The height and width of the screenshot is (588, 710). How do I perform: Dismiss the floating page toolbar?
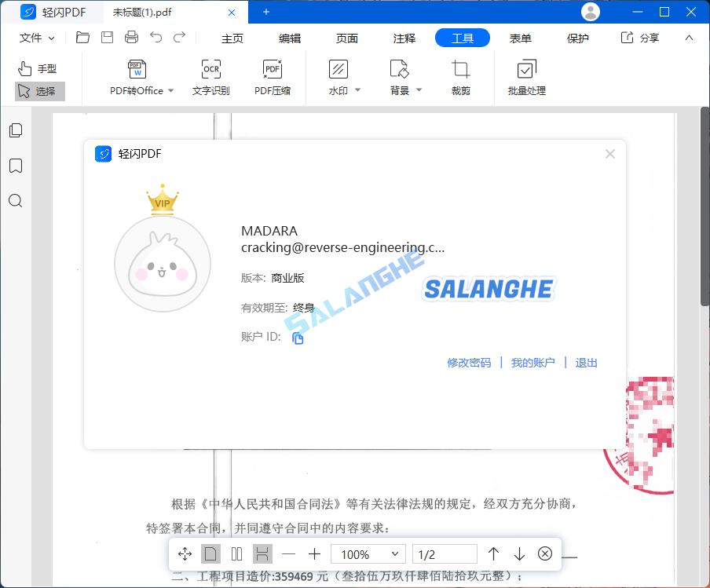pyautogui.click(x=545, y=553)
